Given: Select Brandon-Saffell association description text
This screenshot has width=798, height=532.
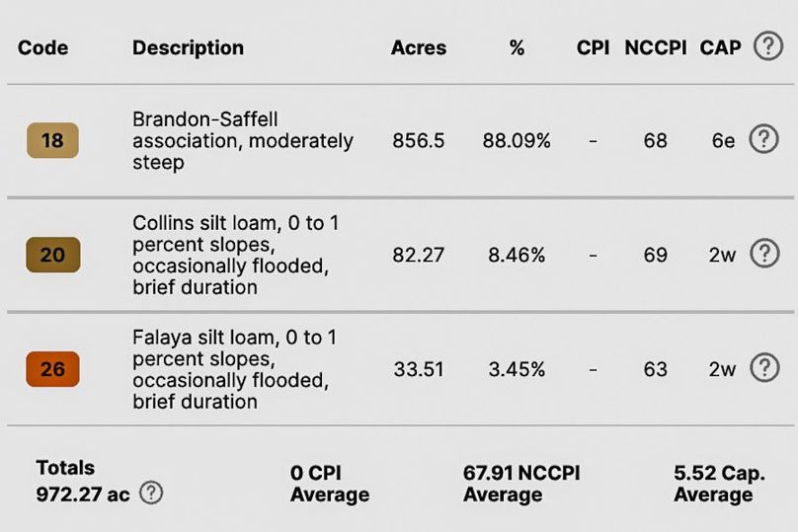Looking at the screenshot, I should (243, 141).
